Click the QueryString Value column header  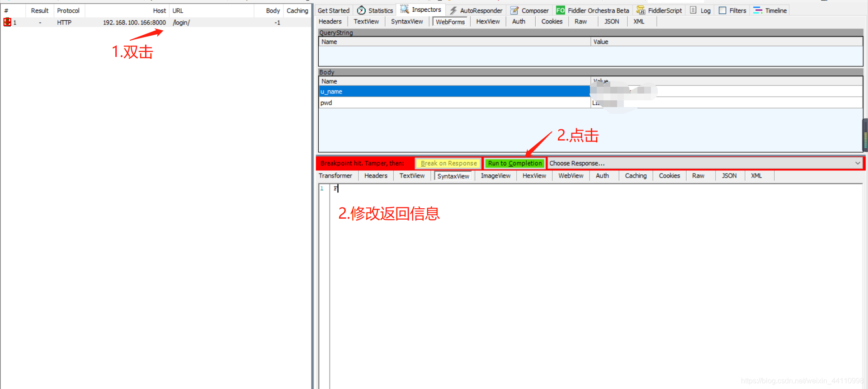tap(726, 42)
